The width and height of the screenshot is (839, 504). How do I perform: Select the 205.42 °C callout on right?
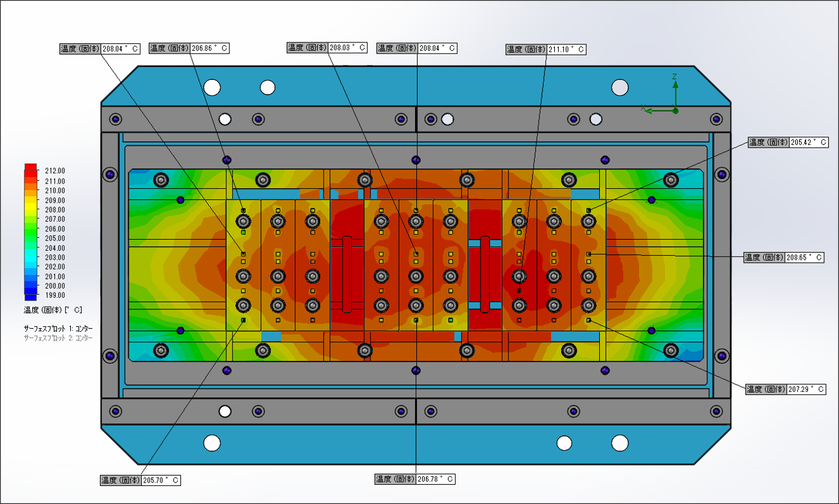(x=787, y=142)
